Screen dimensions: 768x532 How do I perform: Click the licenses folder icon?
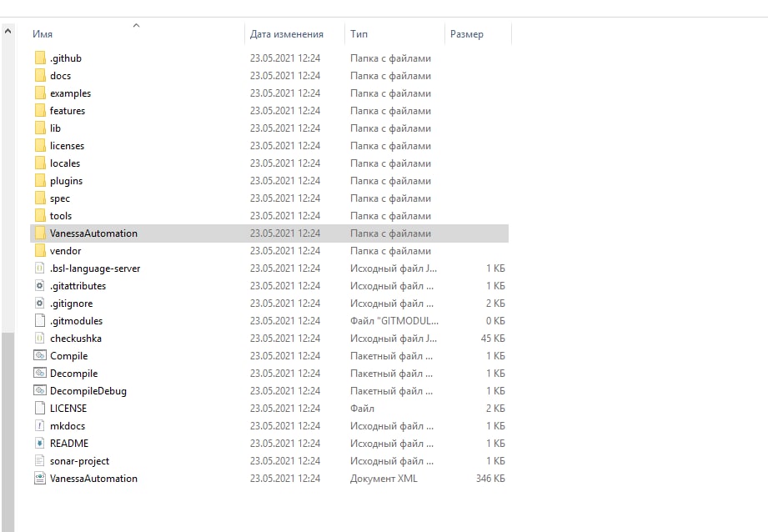point(40,146)
